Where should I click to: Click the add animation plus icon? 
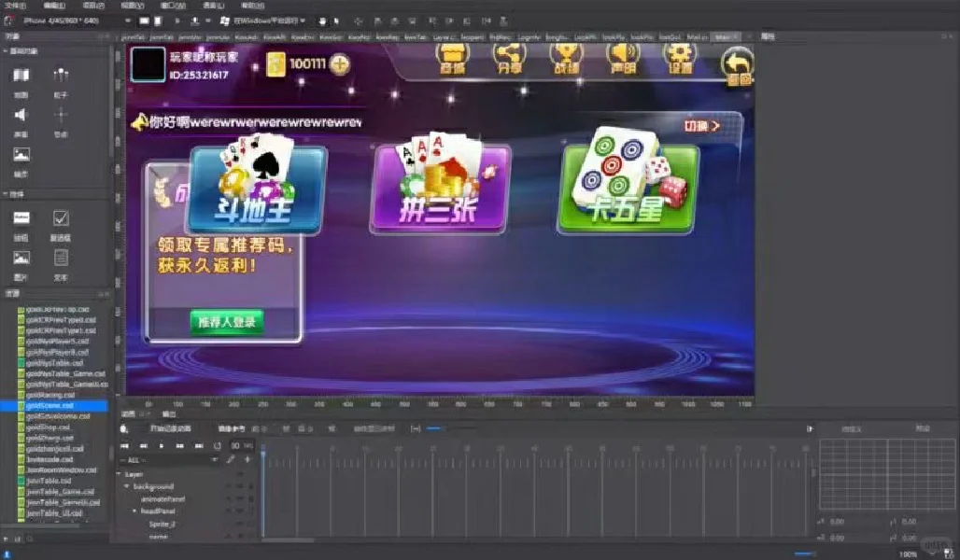tap(247, 459)
